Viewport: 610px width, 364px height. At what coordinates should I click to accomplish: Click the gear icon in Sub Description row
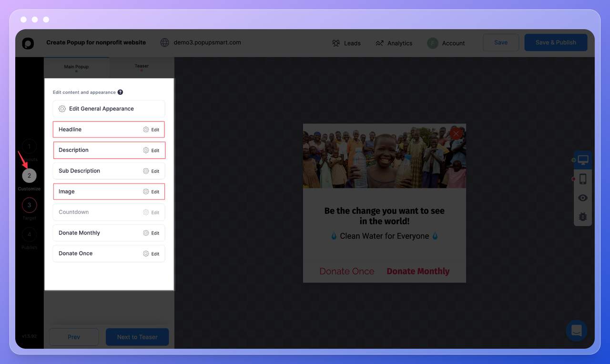(x=146, y=171)
